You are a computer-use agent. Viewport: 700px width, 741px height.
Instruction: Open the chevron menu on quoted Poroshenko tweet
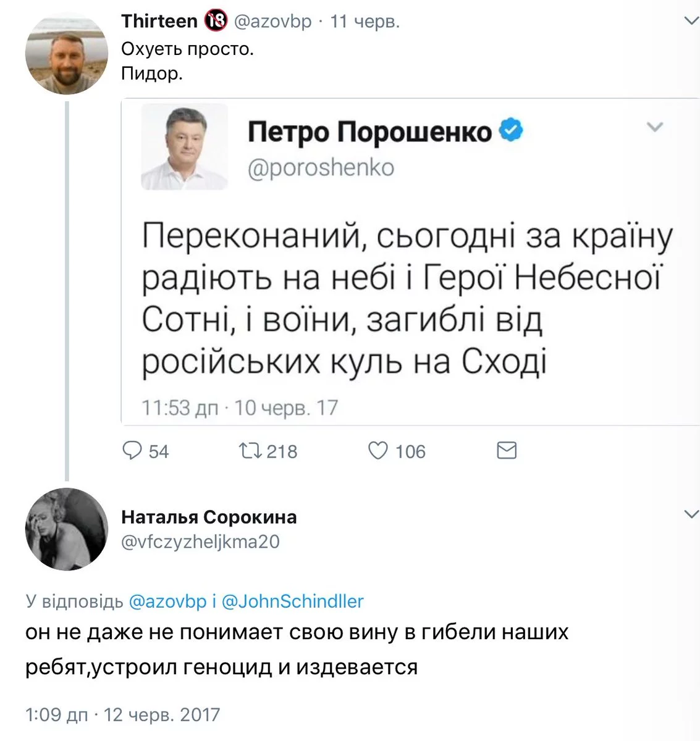(654, 127)
